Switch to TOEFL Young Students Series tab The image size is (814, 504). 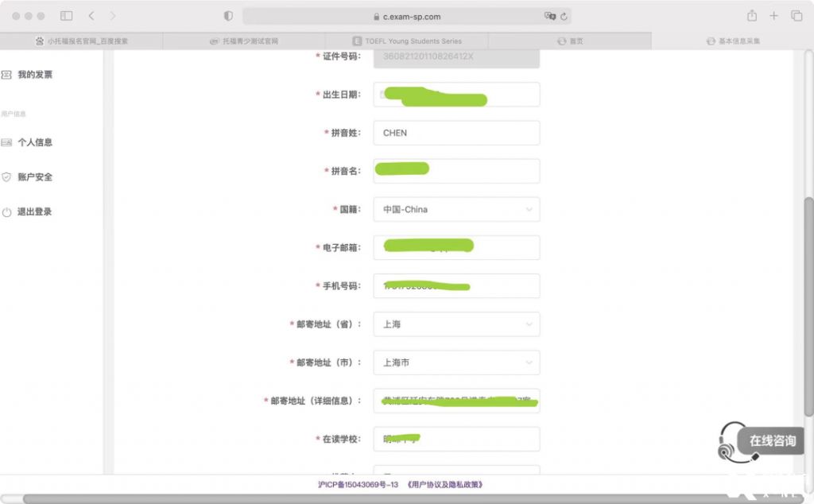(407, 41)
